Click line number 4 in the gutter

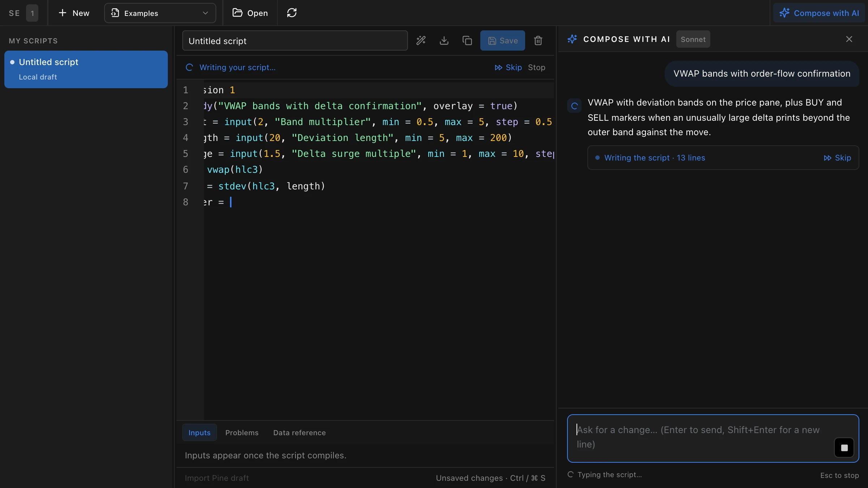186,138
